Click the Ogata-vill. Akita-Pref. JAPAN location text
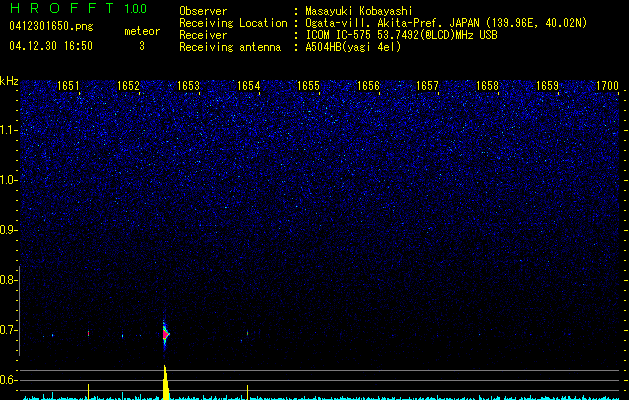Image resolution: width=629 pixels, height=400 pixels. [x=446, y=23]
